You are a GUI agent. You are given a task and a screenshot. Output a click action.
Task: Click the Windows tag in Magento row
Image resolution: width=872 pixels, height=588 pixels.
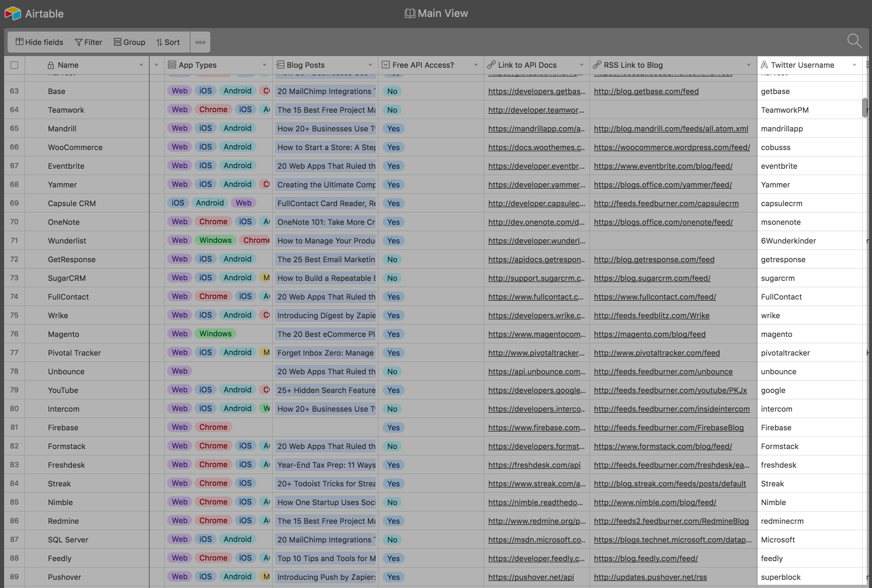coord(216,334)
